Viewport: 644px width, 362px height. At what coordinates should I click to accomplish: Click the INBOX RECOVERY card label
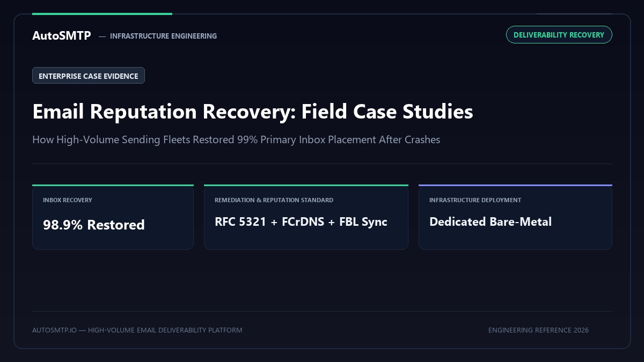pyautogui.click(x=68, y=200)
